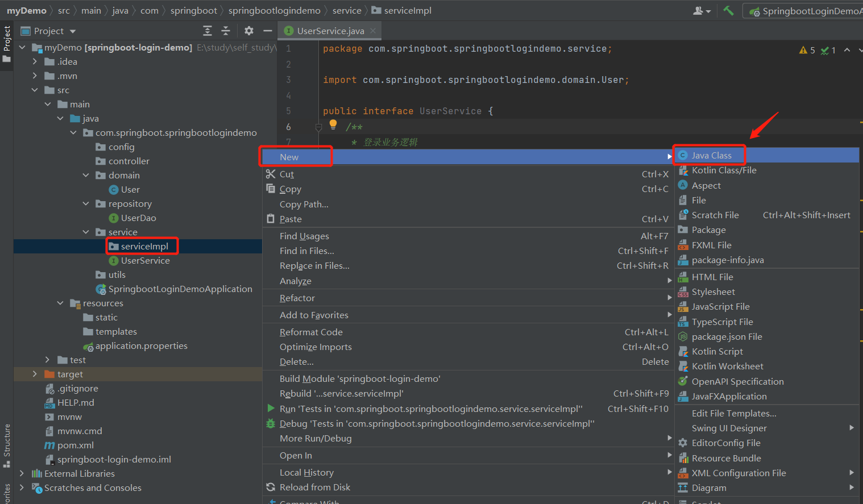Select JavaFXApplication option
The width and height of the screenshot is (863, 504).
pos(766,396)
